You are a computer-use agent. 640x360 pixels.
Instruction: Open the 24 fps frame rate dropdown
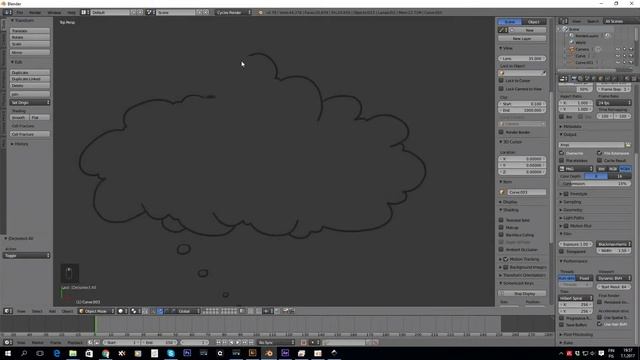pyautogui.click(x=614, y=103)
